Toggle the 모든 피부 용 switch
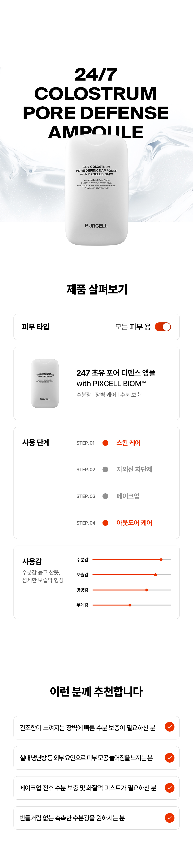193x868 pixels. (163, 327)
